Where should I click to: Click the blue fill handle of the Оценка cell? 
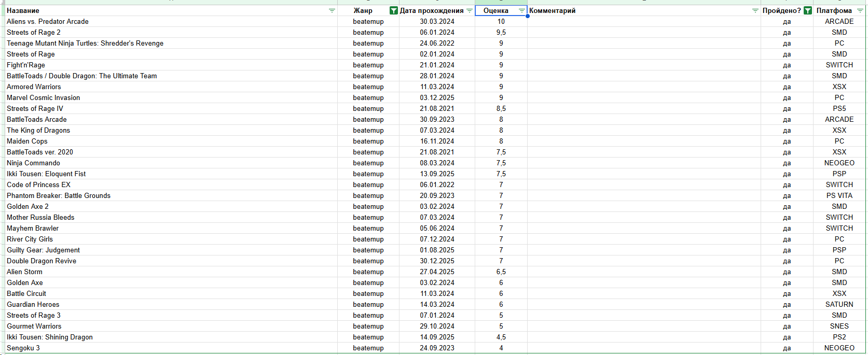527,16
